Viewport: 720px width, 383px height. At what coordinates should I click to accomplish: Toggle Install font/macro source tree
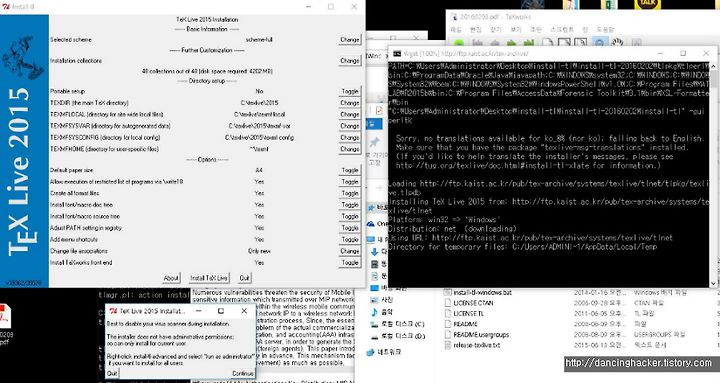coord(350,216)
